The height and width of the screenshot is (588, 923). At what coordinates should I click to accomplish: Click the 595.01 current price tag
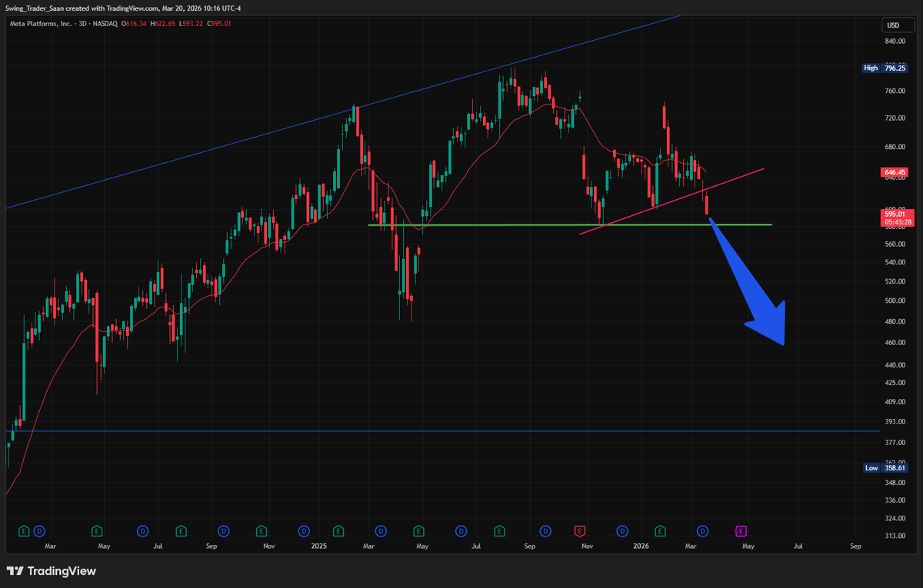894,214
